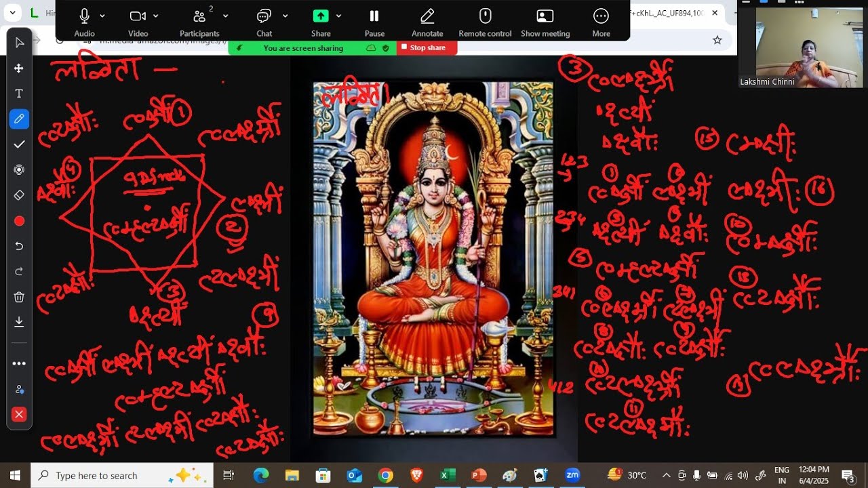Screen dimensions: 868x488
Task: Open the three-dots menu in annotation toolbar
Action: (x=19, y=363)
